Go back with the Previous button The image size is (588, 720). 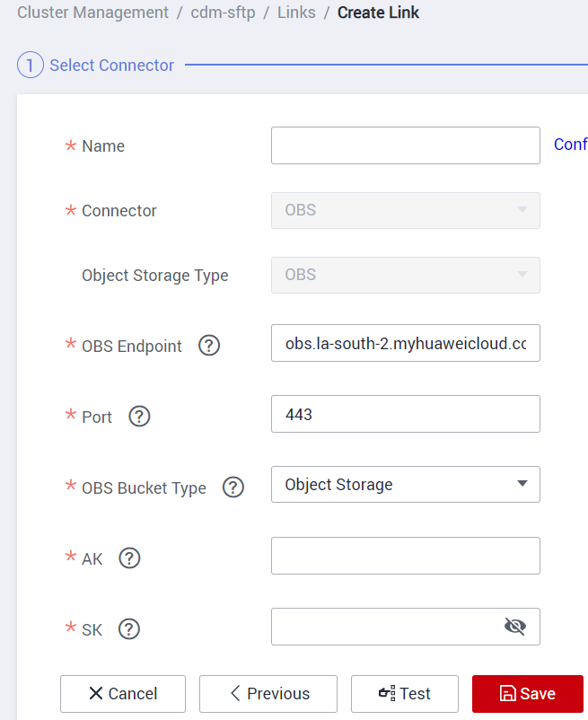(268, 694)
